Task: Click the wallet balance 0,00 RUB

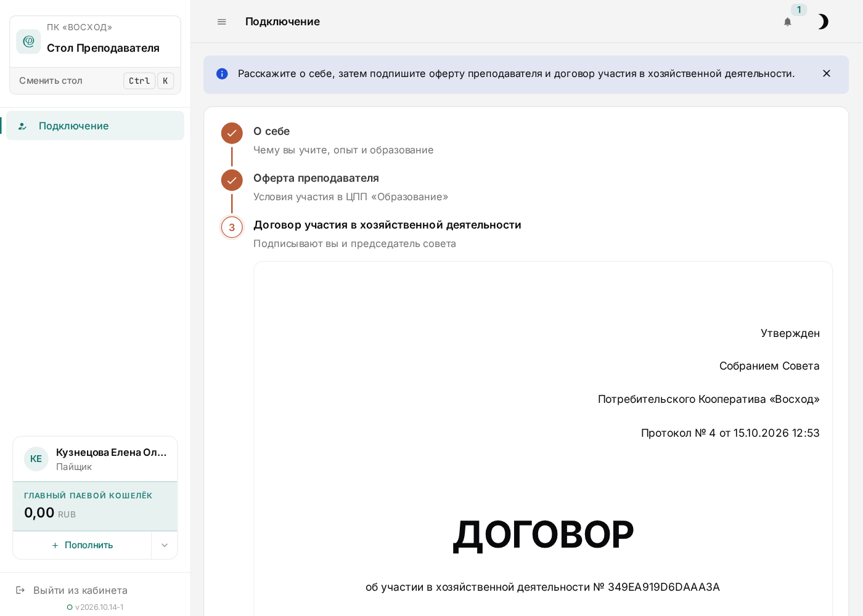Action: pos(50,513)
